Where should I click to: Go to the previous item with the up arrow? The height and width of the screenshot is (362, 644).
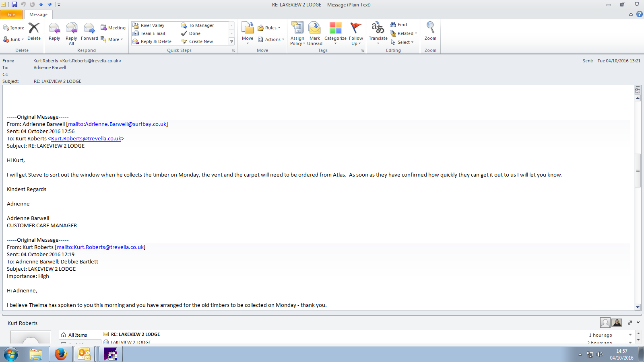pos(41,4)
